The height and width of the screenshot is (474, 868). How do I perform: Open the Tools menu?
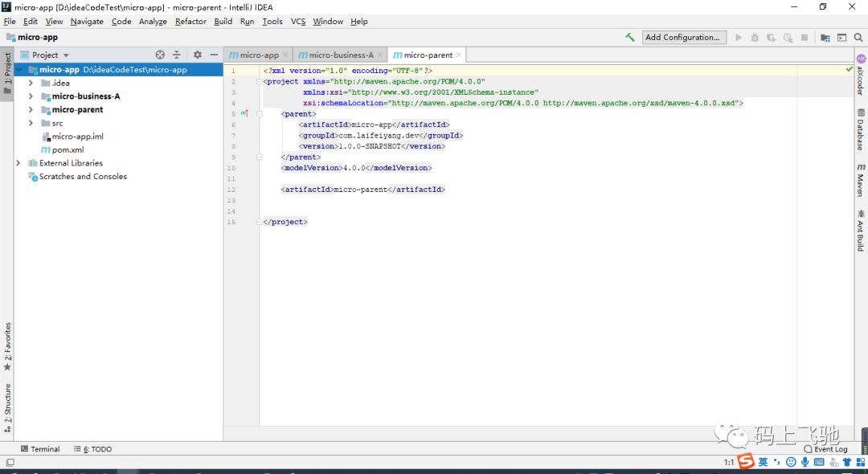click(x=272, y=22)
